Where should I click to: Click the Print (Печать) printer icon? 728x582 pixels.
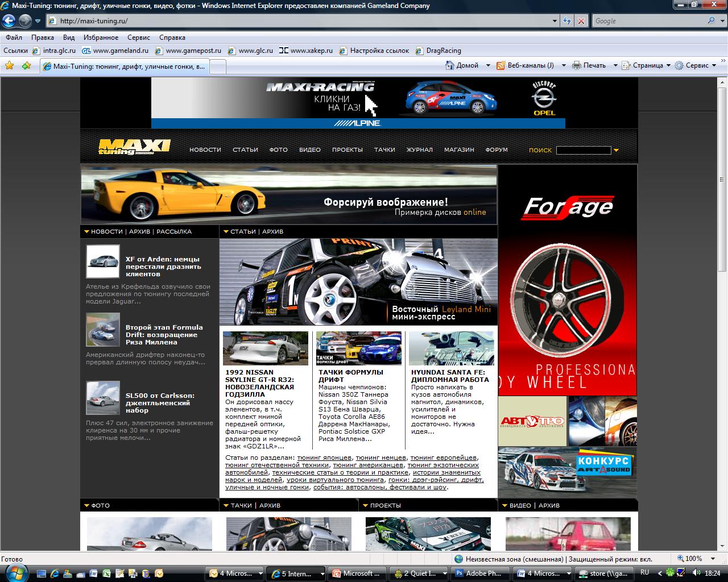pyautogui.click(x=577, y=65)
